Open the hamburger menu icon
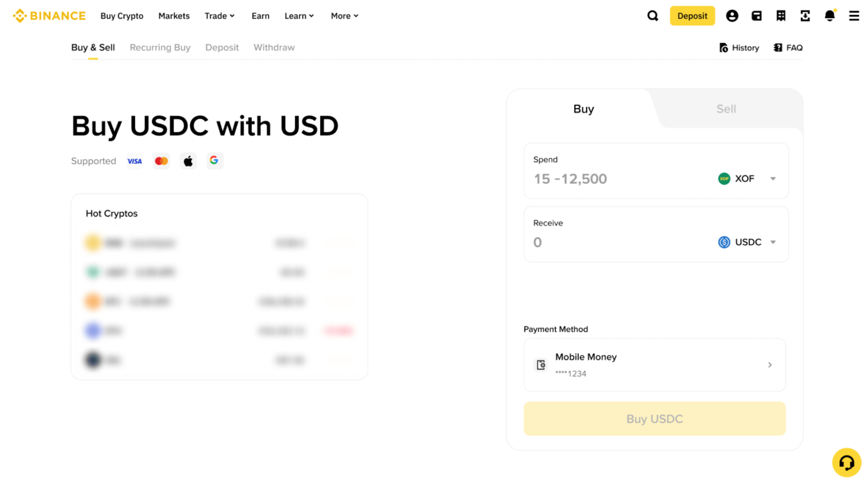 854,16
